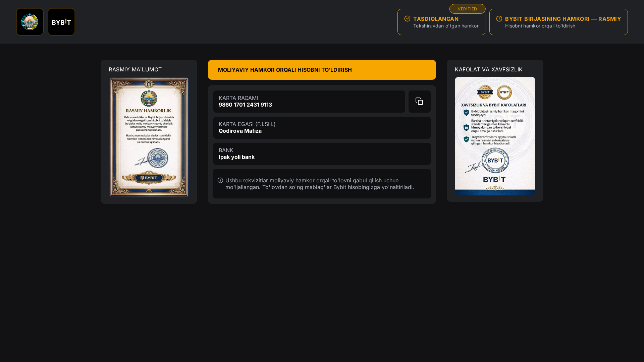Click the VERIFIED pill label
The width and height of the screenshot is (644, 362).
coord(467,9)
